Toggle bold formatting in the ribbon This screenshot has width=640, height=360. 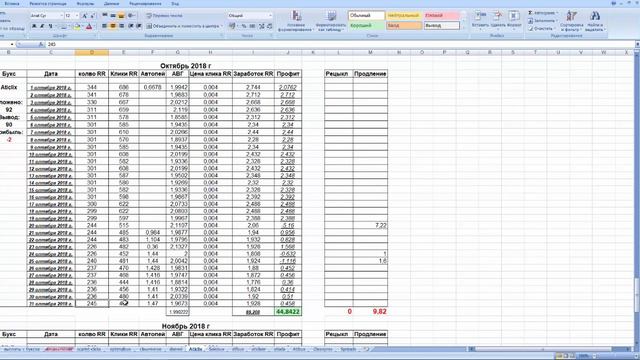pos(34,26)
